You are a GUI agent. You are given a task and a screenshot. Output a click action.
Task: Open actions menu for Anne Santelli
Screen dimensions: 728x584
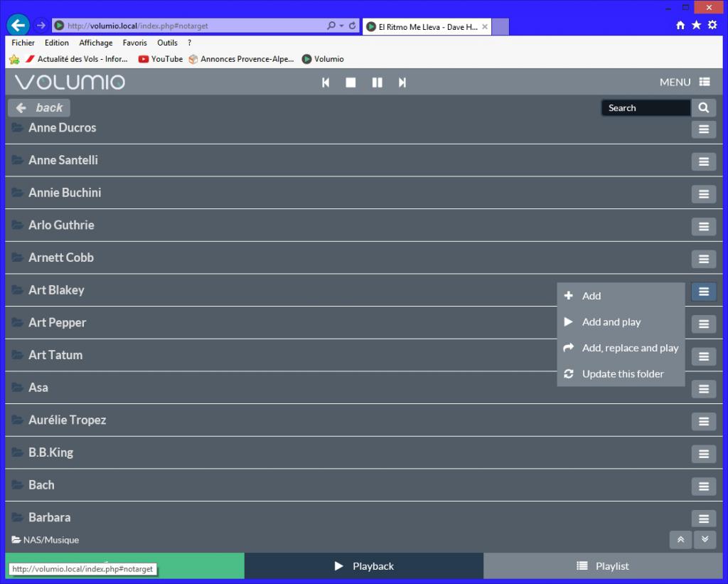[703, 161]
